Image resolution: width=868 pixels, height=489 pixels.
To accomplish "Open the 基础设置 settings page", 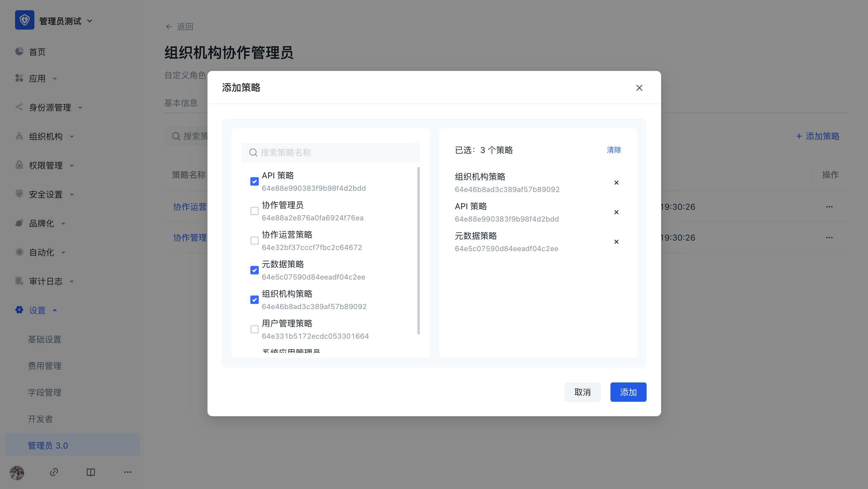I will [x=44, y=339].
